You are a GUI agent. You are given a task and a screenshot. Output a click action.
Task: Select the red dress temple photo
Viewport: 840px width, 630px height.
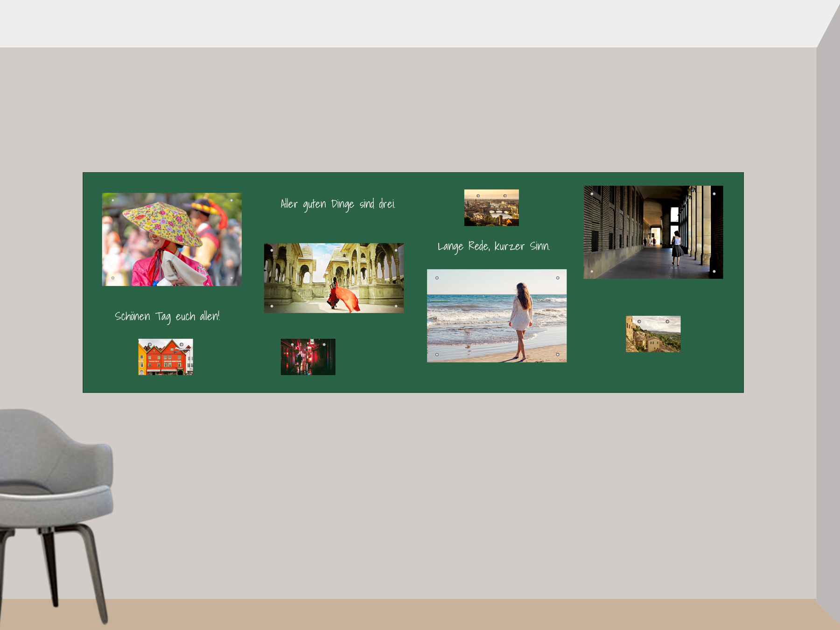coord(334,278)
